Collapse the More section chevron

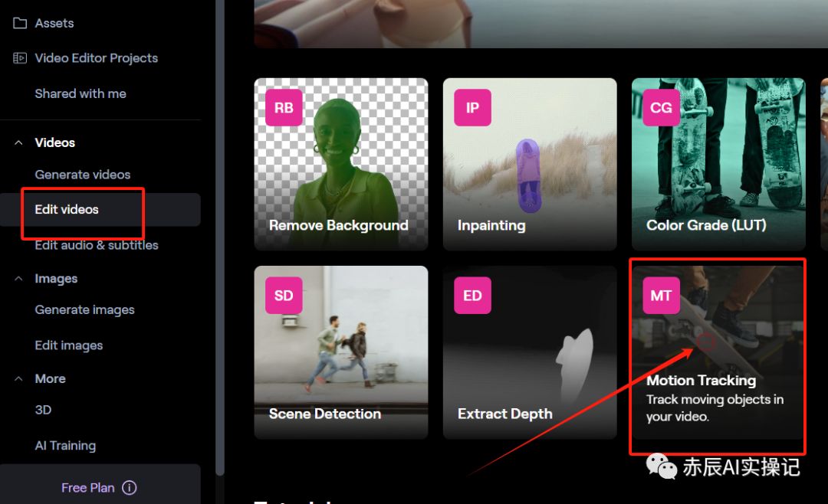18,378
